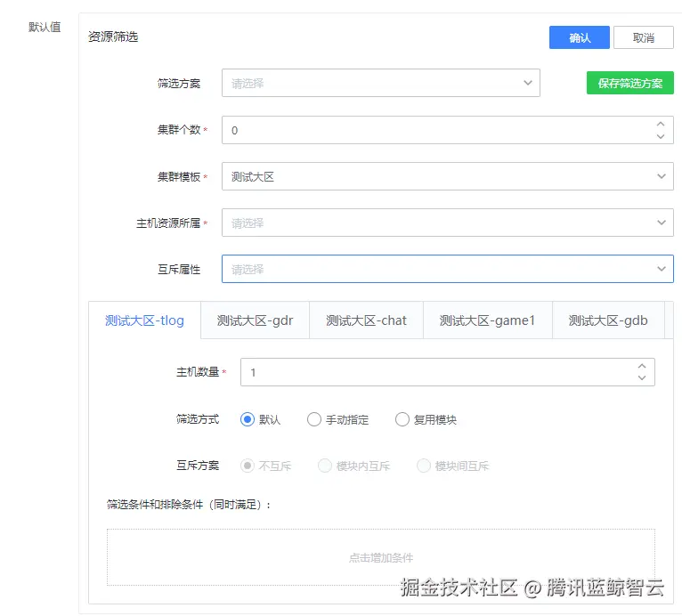The image size is (682, 616).
Task: Decrease 主机数量 with the down arrow
Action: pos(642,378)
